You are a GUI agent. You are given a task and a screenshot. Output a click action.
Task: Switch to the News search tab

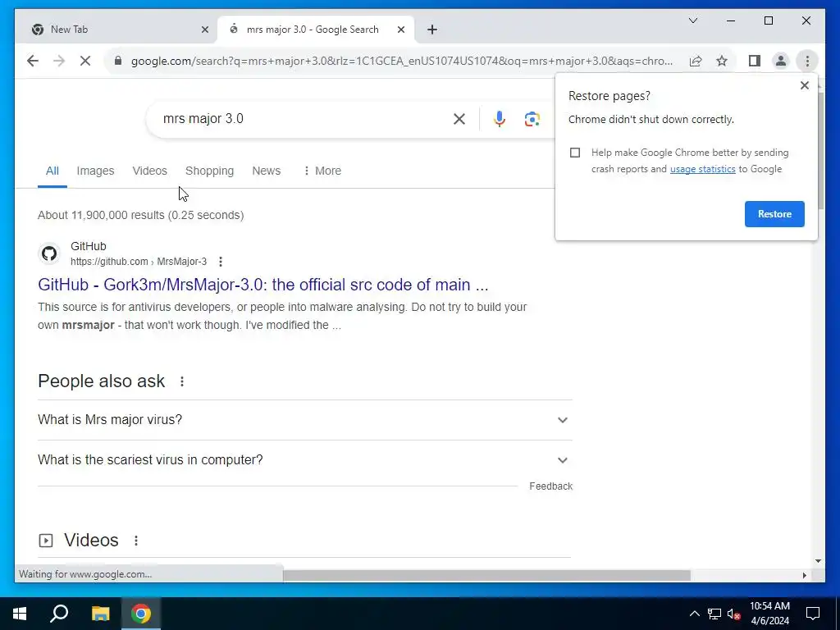point(267,171)
